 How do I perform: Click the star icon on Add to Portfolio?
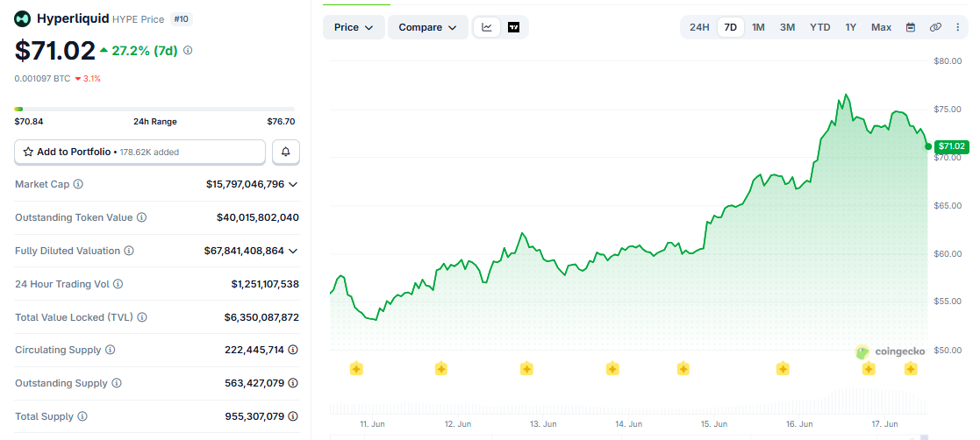coord(28,152)
